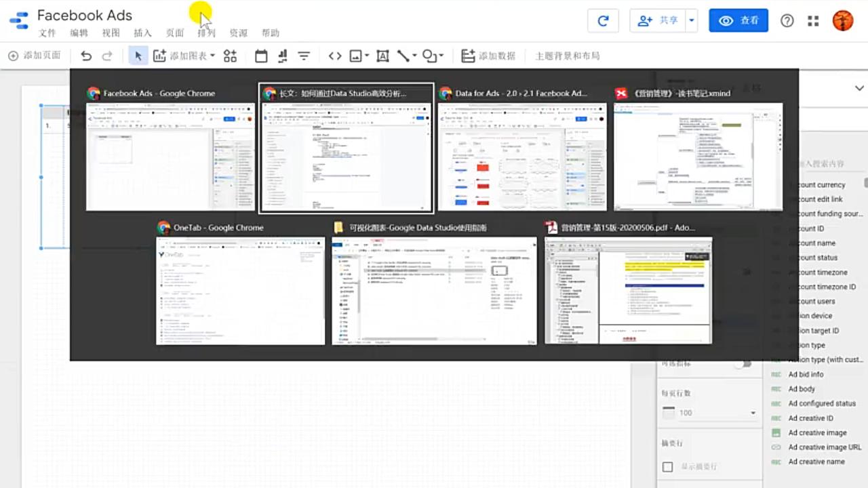
Task: Select the Account currency field
Action: click(x=822, y=185)
